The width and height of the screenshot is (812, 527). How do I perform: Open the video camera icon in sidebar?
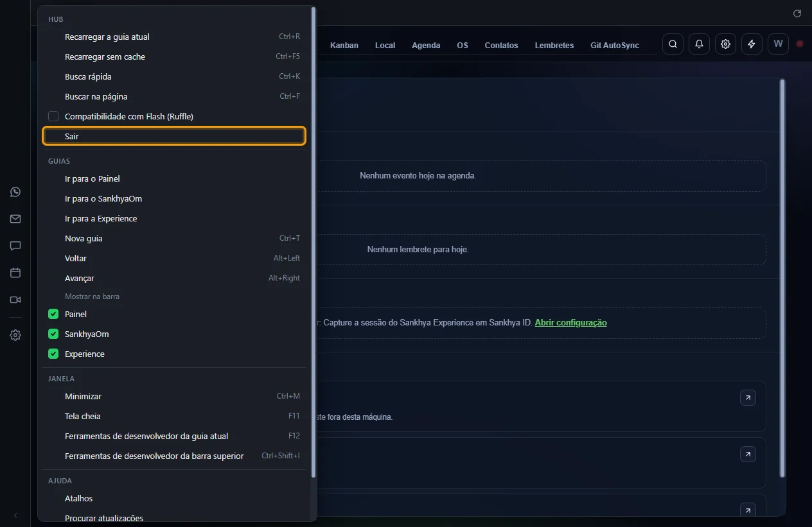15,300
